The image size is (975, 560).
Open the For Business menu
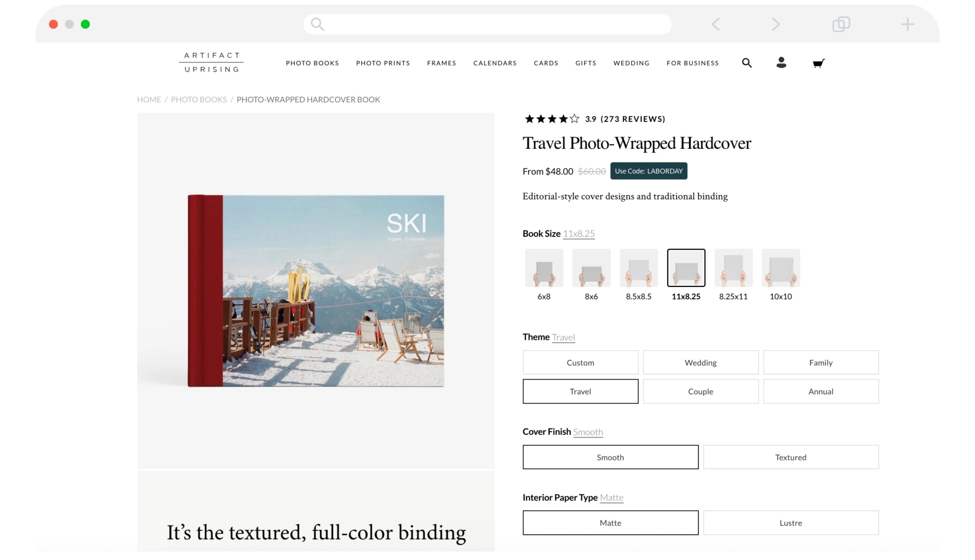click(x=692, y=63)
